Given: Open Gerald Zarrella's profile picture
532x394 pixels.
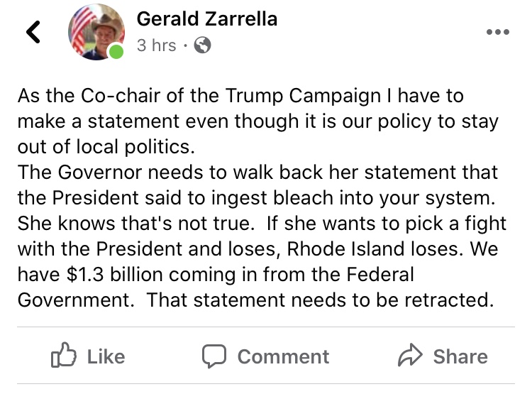Looking at the screenshot, I should click(x=96, y=32).
